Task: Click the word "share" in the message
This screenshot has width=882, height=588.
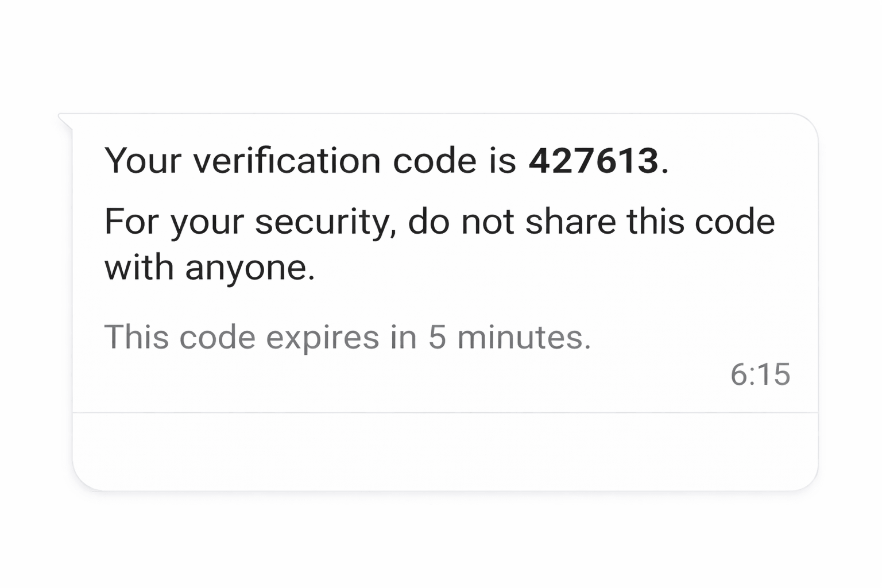Action: click(x=571, y=222)
